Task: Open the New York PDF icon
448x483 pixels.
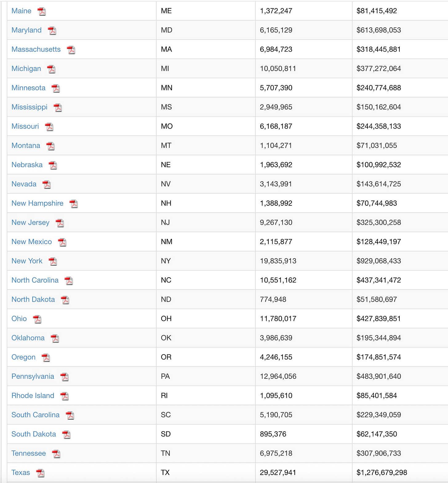Action: (53, 261)
